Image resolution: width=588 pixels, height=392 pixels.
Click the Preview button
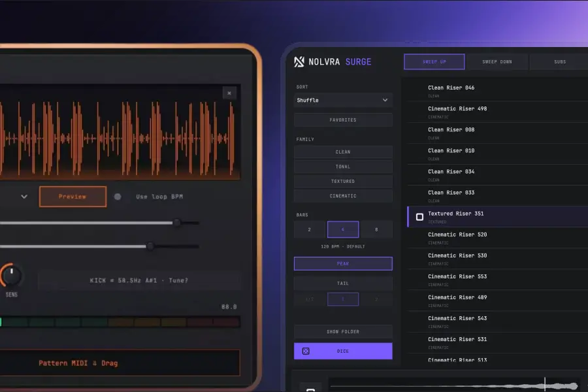(73, 197)
